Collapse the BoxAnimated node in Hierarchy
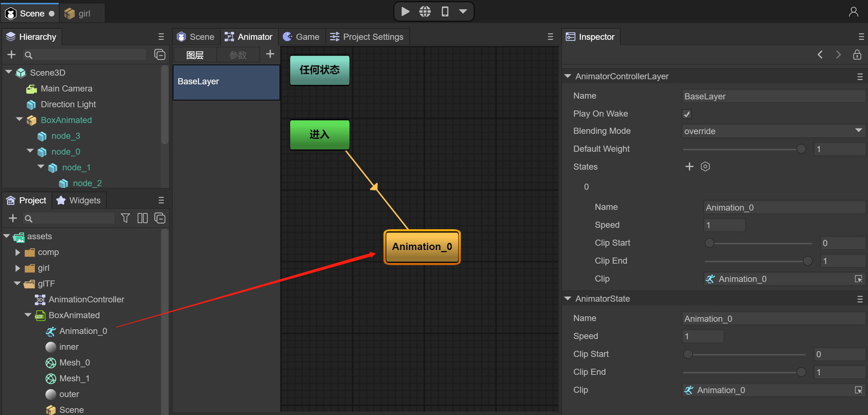Viewport: 868px width, 415px height. pos(19,119)
